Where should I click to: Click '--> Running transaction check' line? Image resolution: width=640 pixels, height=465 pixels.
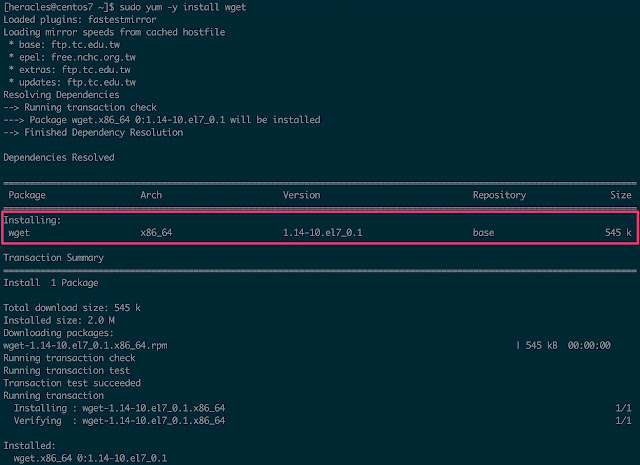(x=80, y=107)
